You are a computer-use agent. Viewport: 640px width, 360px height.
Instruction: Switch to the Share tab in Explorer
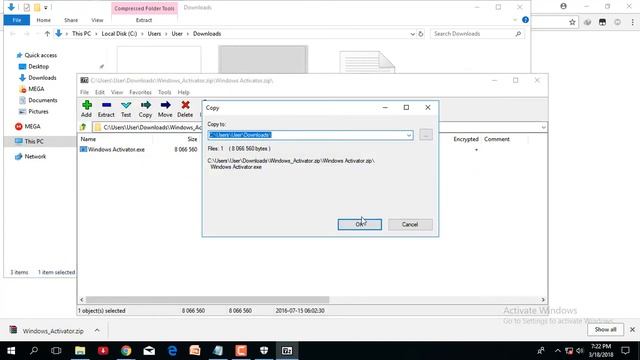71,20
